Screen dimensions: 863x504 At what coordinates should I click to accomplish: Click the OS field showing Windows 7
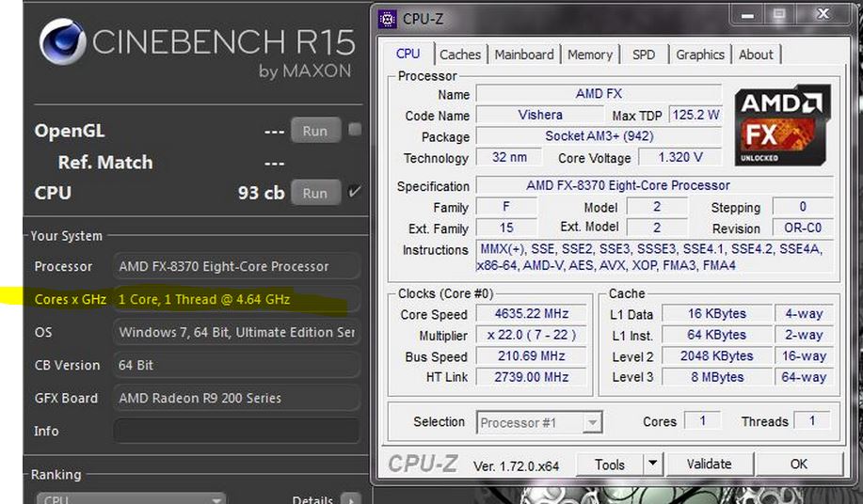tap(237, 332)
